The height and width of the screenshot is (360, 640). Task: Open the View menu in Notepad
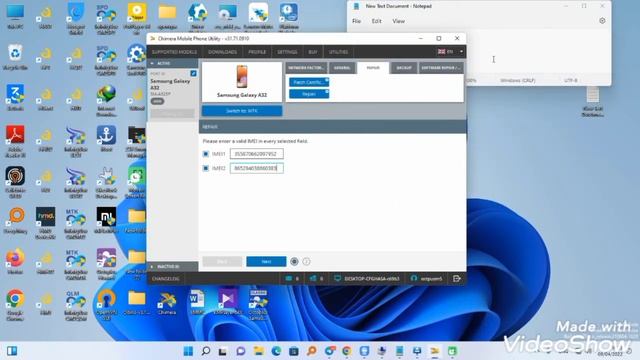point(398,21)
